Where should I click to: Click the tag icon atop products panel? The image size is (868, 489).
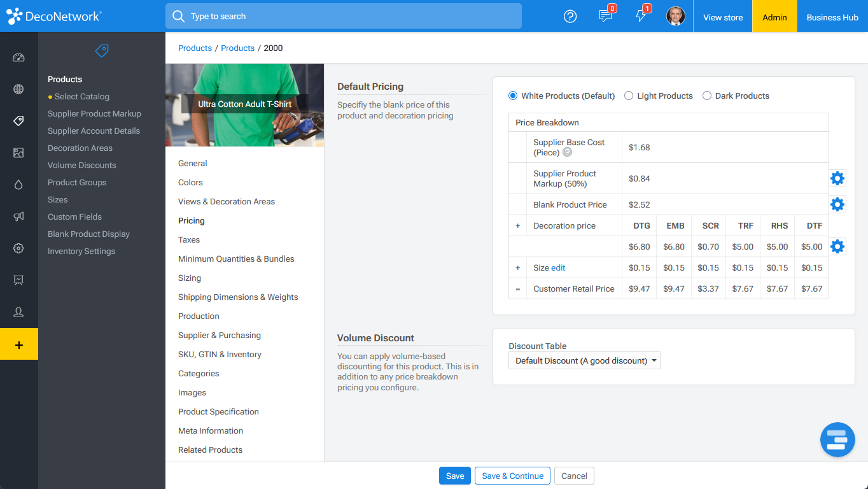102,51
